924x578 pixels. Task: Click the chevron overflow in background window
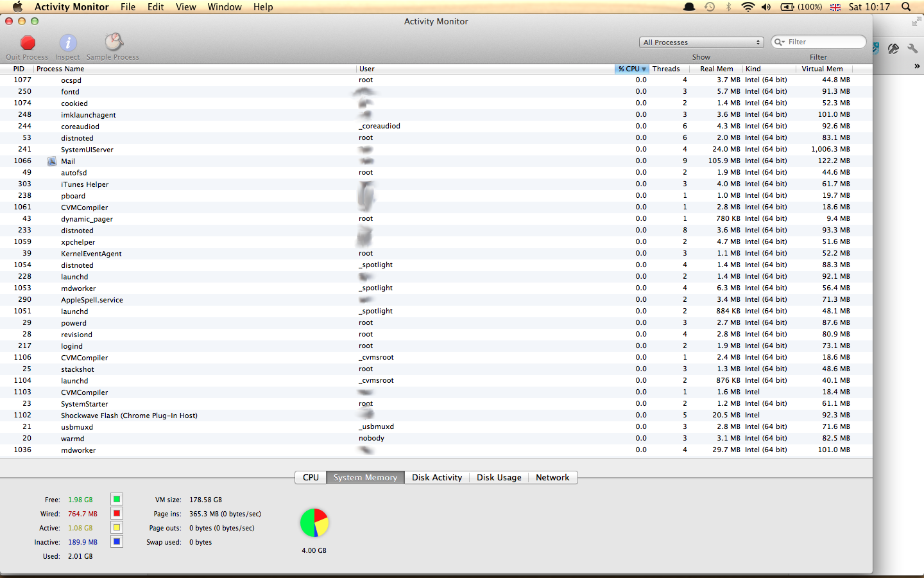(917, 66)
